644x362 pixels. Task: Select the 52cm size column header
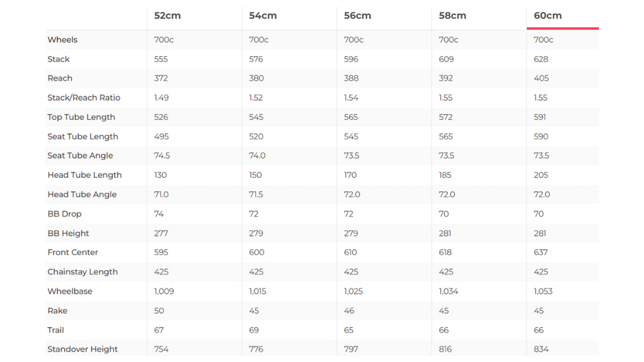pyautogui.click(x=167, y=16)
